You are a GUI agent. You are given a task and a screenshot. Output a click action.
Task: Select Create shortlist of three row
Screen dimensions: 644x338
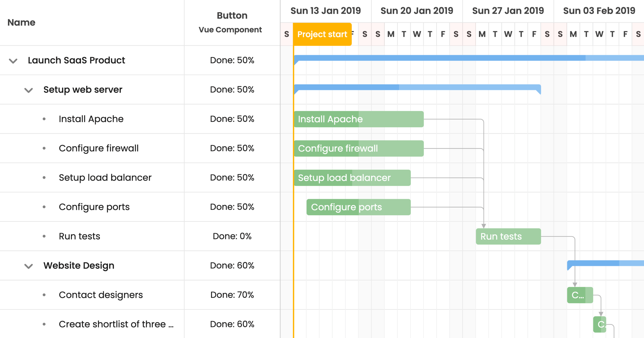[116, 324]
